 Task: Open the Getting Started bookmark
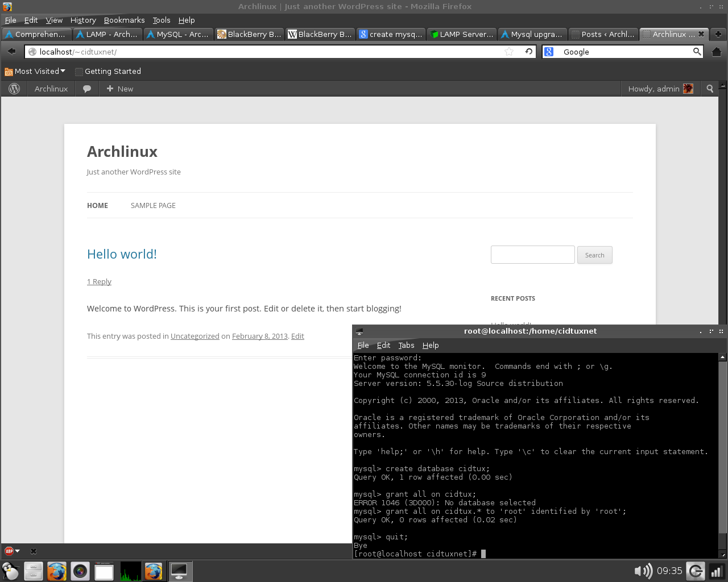pyautogui.click(x=108, y=71)
